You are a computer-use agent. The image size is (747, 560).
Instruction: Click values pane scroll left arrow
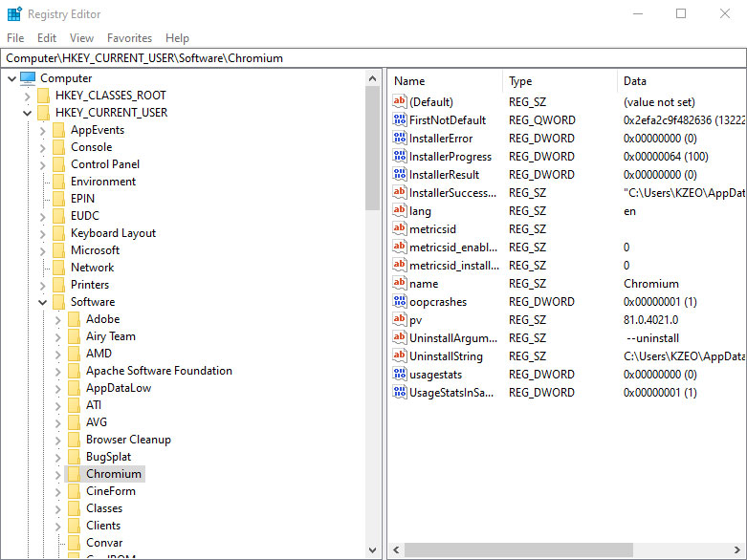coord(396,550)
